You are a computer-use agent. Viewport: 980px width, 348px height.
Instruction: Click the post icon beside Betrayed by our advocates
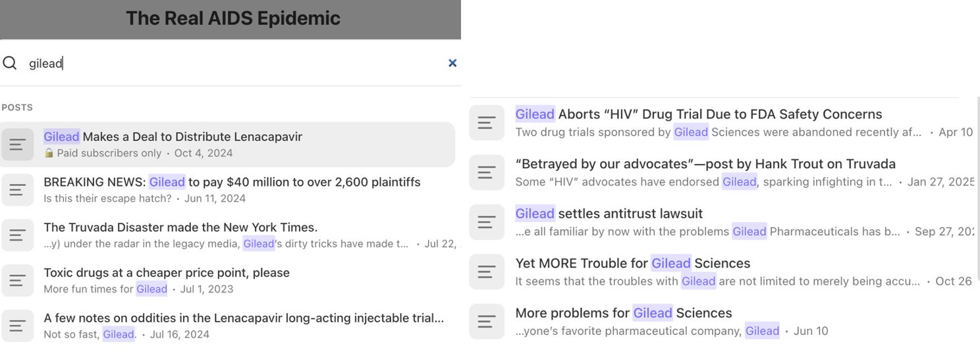[x=487, y=173]
